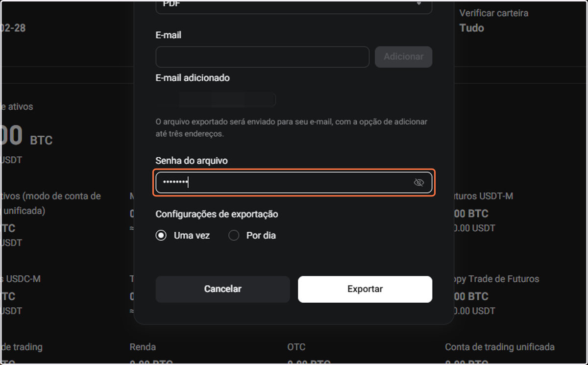Click the "Renda" account label

[x=143, y=347]
